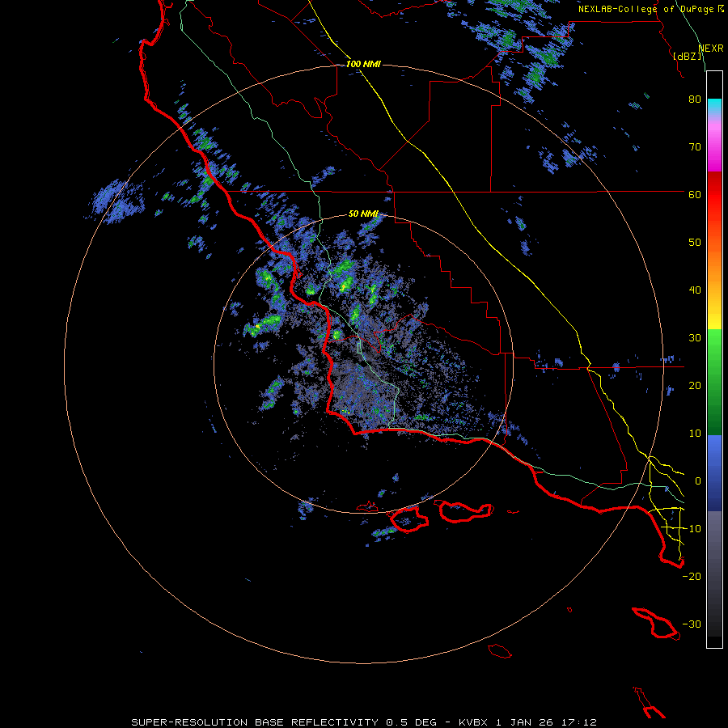This screenshot has width=728, height=728.
Task: Click the -10 dBZ scale value
Action: click(692, 529)
